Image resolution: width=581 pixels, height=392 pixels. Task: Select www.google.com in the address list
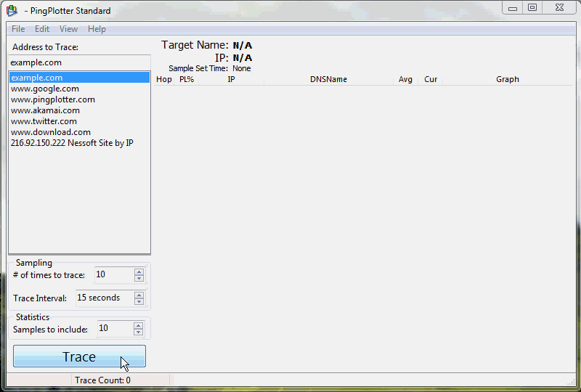click(79, 89)
